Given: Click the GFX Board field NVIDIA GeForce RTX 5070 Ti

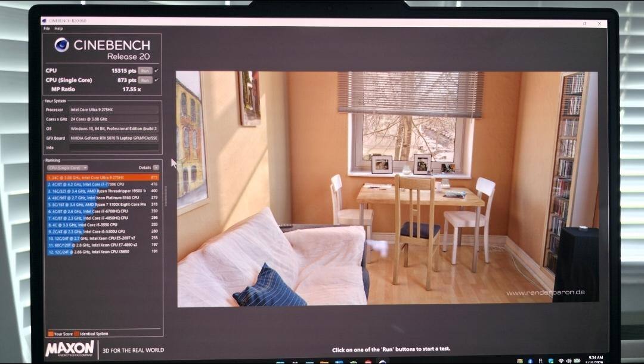Looking at the screenshot, I should [x=114, y=138].
